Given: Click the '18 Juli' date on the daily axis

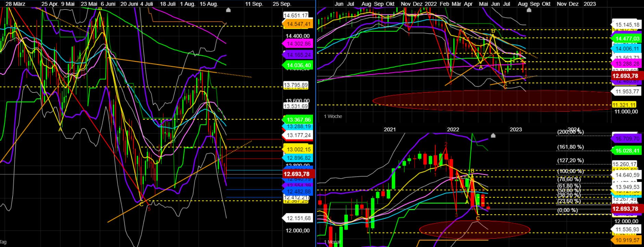Looking at the screenshot, I should point(168,4).
